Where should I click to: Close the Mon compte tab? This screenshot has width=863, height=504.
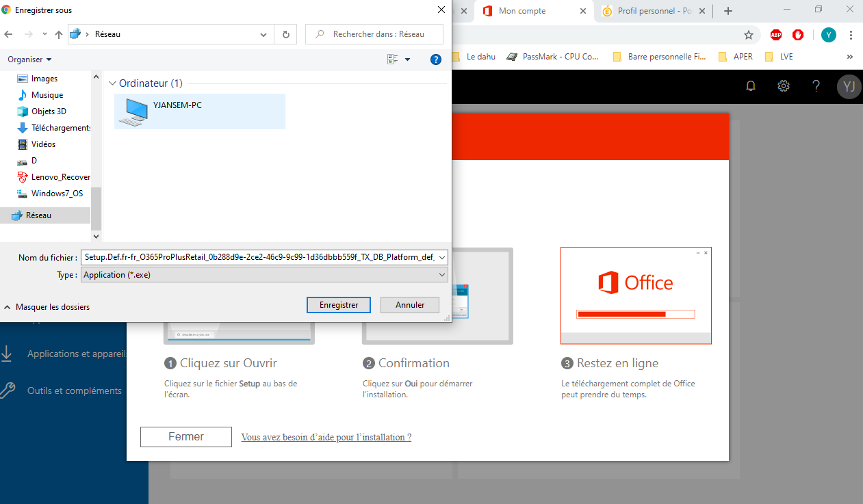[583, 11]
